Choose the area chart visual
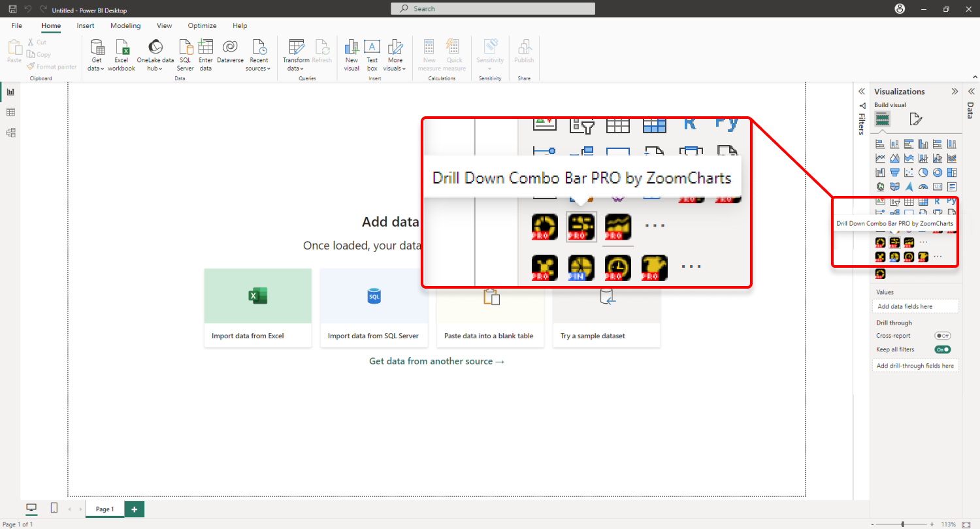Viewport: 980px width, 529px height. (894, 159)
